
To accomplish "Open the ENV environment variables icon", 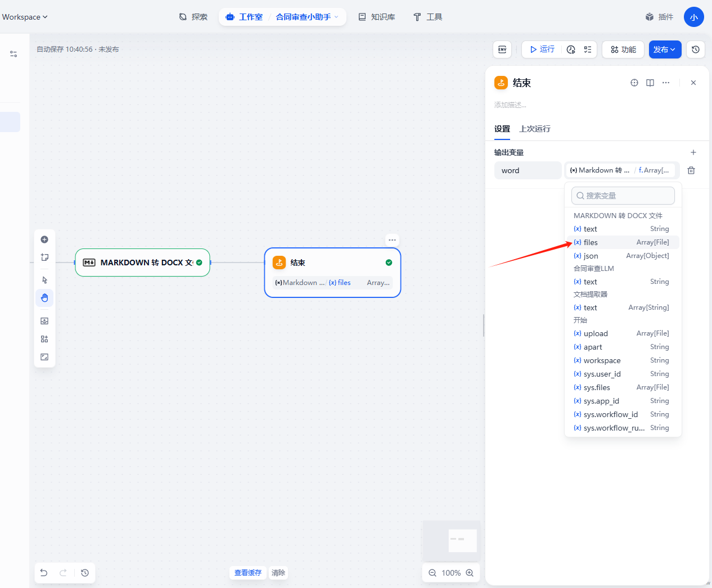I will [502, 49].
